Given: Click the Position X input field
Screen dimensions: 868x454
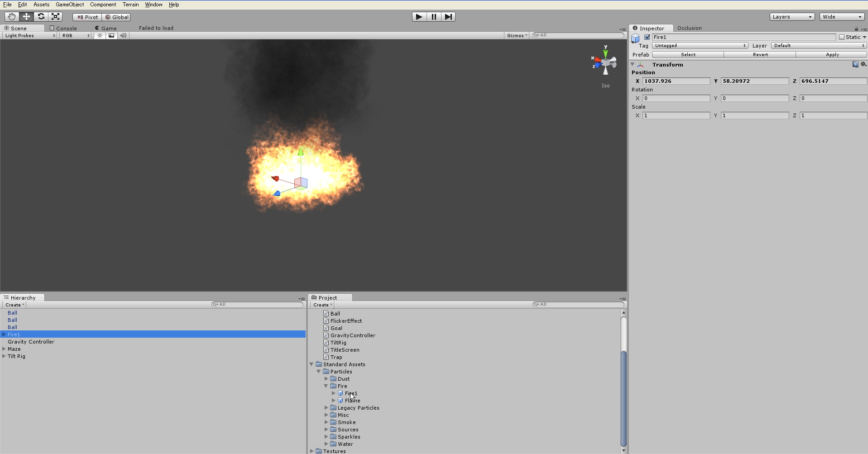Looking at the screenshot, I should coord(676,81).
